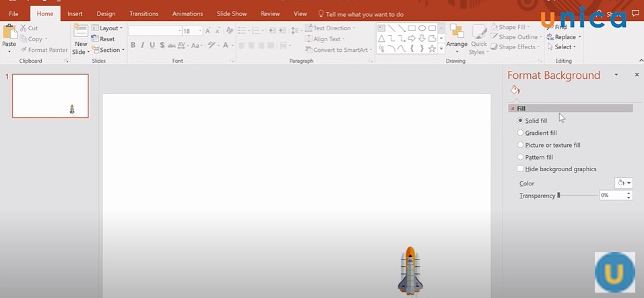Screen dimensions: 644x298
Task: Select slide 1 thumbnail
Action: coord(51,96)
